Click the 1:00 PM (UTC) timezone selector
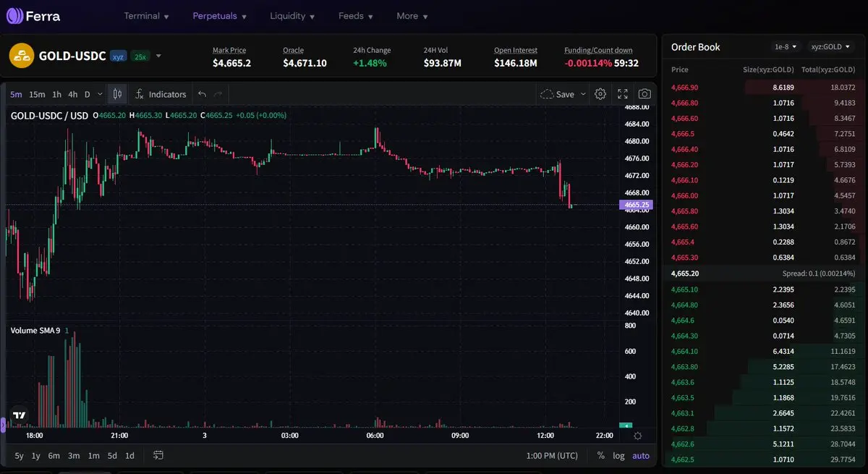Viewport: 868px width, 474px height. [552, 456]
